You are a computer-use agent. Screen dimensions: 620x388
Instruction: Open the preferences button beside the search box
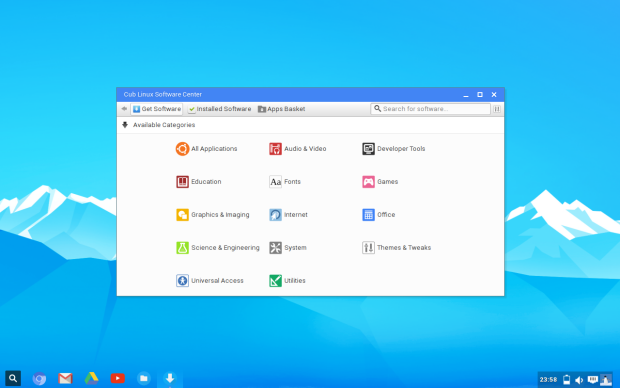pyautogui.click(x=497, y=109)
